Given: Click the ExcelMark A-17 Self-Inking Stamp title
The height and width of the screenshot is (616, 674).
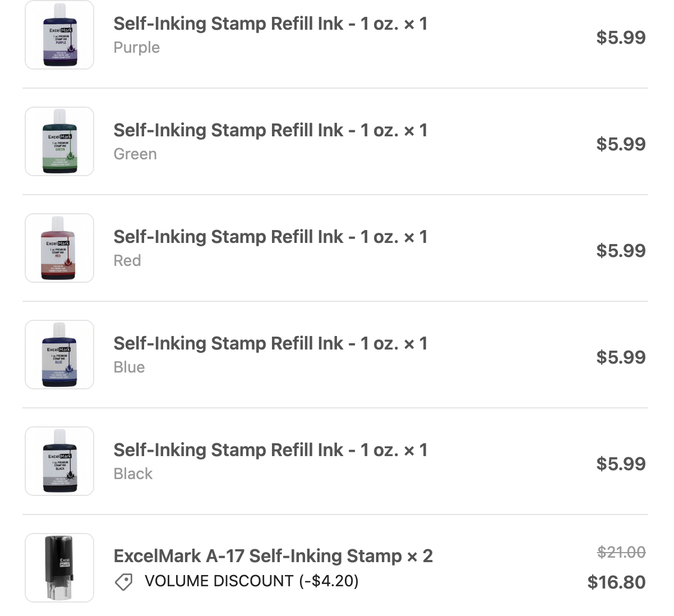Looking at the screenshot, I should (273, 556).
